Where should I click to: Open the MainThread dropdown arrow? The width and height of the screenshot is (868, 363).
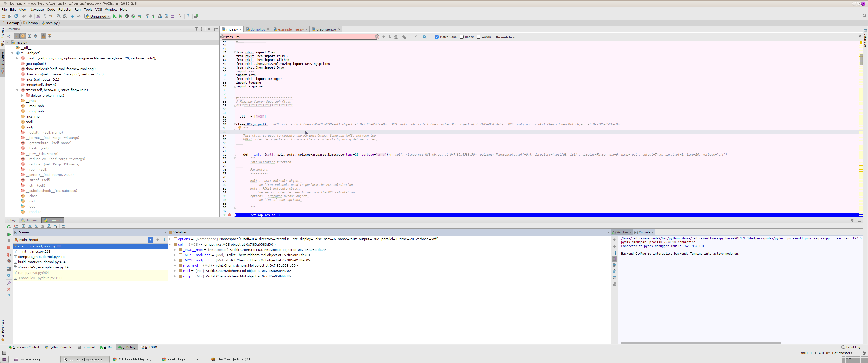tap(150, 240)
